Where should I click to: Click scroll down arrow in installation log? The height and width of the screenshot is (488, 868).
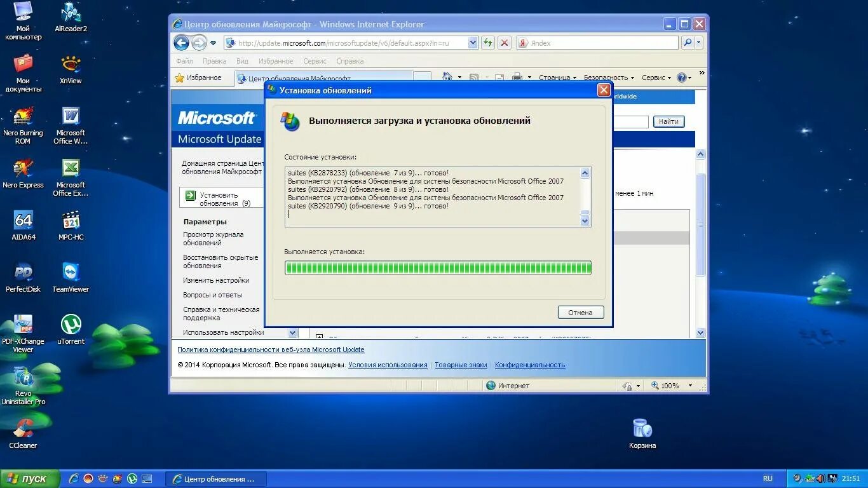pos(585,221)
